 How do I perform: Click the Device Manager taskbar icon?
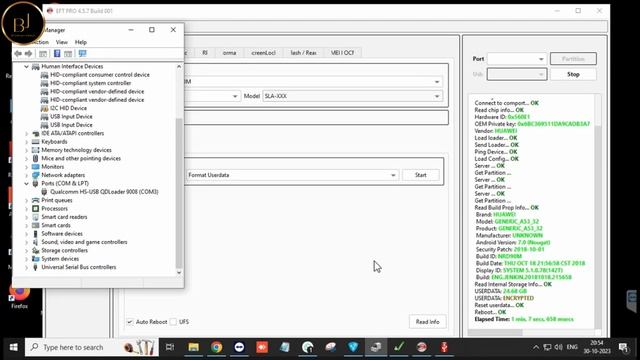point(376,347)
